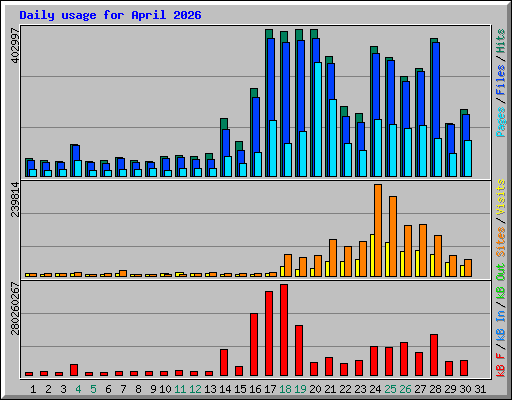Click the red kB bar for day 16
Screen dimensions: 512x400
(x=254, y=345)
